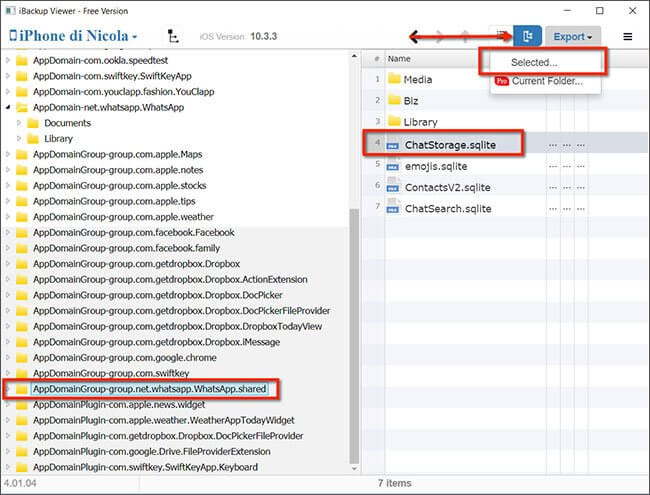Click the tree view mode toolbar icon
650x495 pixels.
pyautogui.click(x=173, y=36)
